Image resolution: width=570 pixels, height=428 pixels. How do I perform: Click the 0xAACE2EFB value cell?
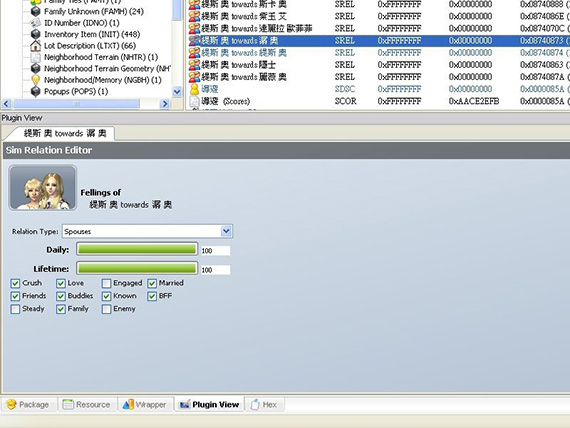pyautogui.click(x=474, y=101)
